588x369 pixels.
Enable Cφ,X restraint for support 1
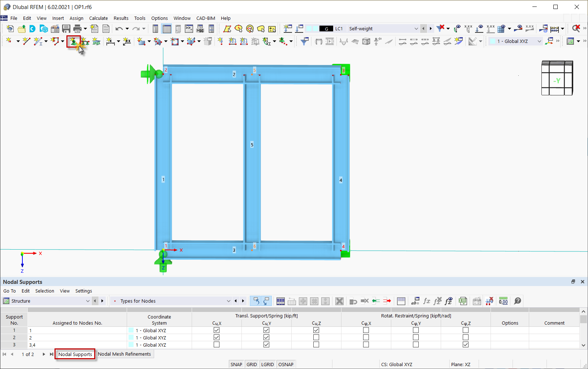tap(366, 330)
